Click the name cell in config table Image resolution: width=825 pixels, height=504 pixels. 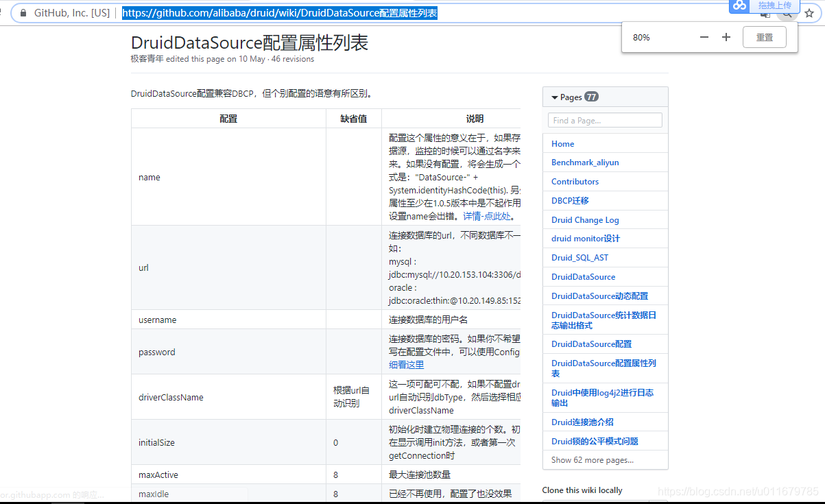click(x=228, y=177)
